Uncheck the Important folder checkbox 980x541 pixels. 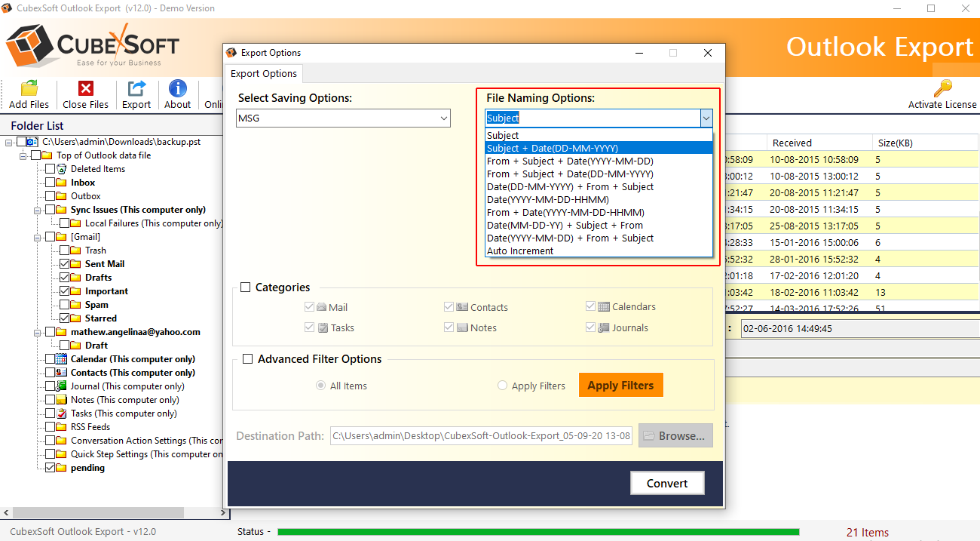pos(64,291)
